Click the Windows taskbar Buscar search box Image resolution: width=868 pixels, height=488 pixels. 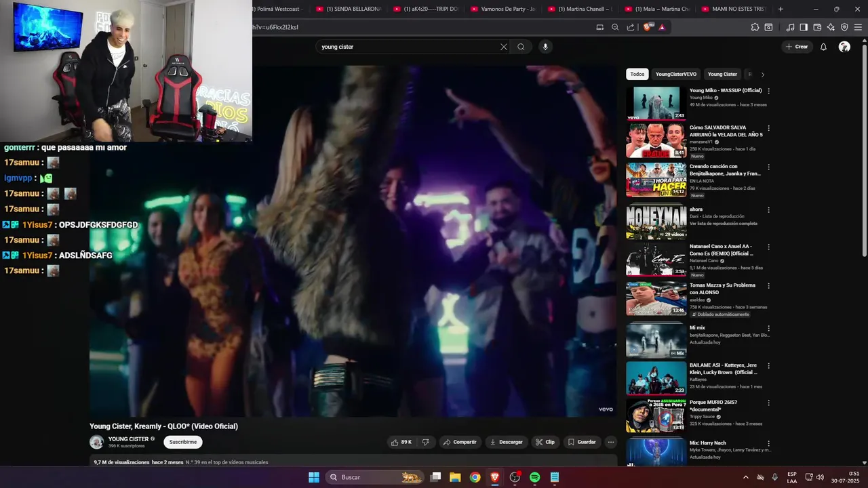374,477
